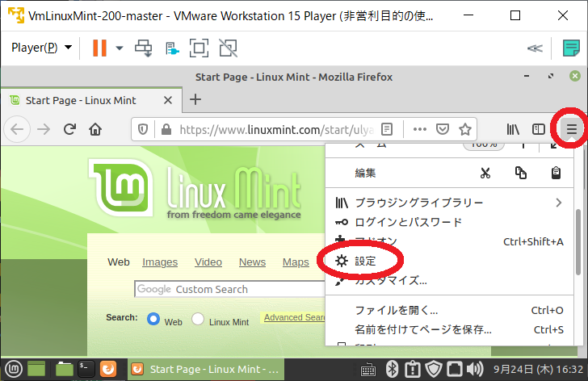The height and width of the screenshot is (381, 588).
Task: Open keyboard layout tray icon
Action: [367, 371]
